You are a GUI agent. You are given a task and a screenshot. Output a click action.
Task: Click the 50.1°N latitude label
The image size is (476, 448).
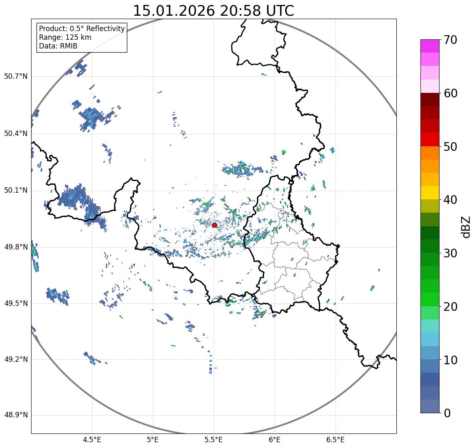pos(16,190)
